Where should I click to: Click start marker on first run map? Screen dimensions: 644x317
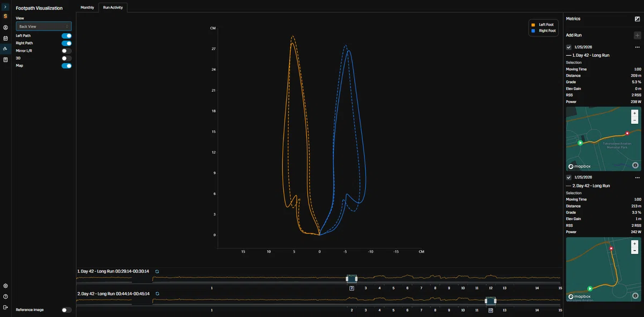tap(580, 143)
